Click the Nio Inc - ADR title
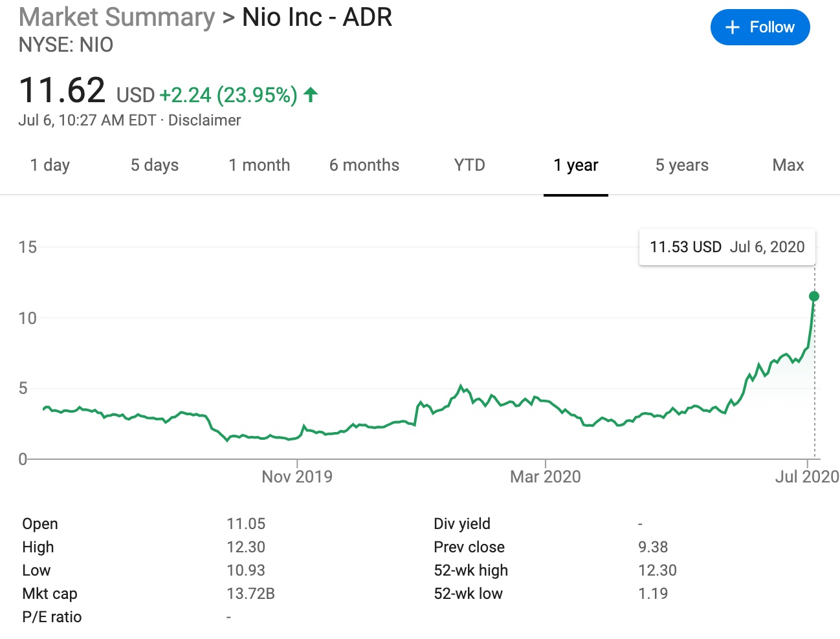This screenshot has height=639, width=840. point(316,17)
